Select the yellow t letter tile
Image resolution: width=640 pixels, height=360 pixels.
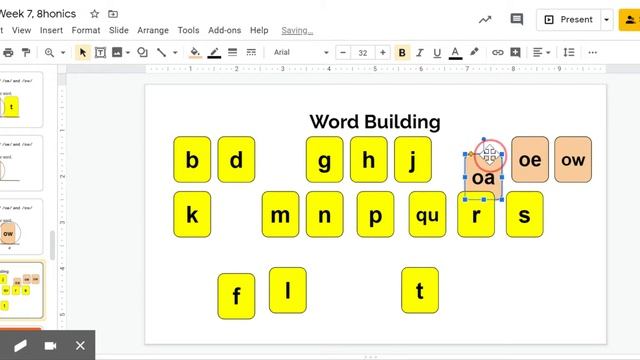(420, 291)
